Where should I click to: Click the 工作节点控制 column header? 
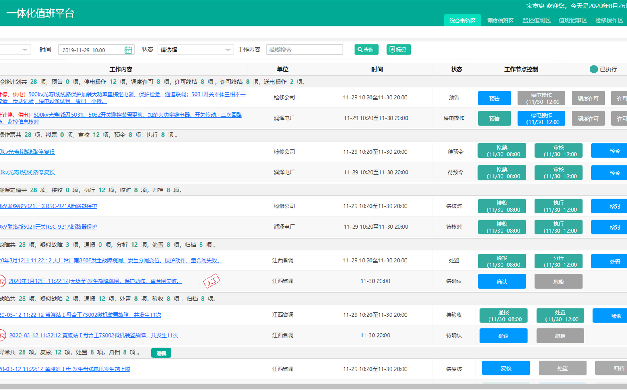[521, 69]
